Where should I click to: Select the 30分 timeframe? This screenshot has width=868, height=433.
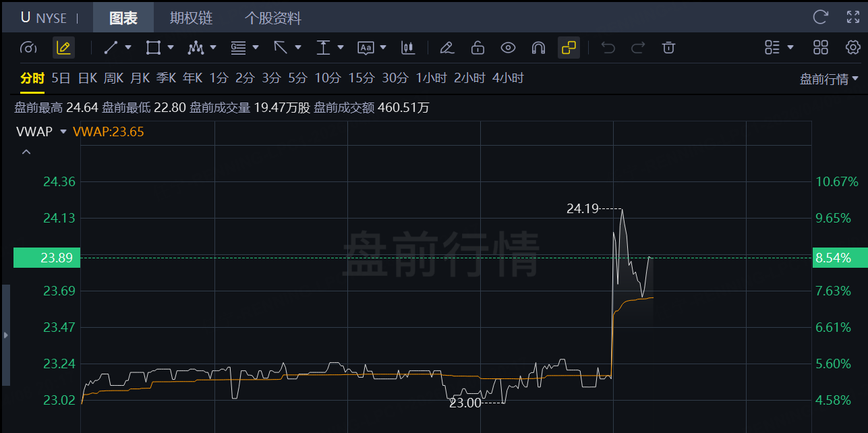click(x=395, y=78)
